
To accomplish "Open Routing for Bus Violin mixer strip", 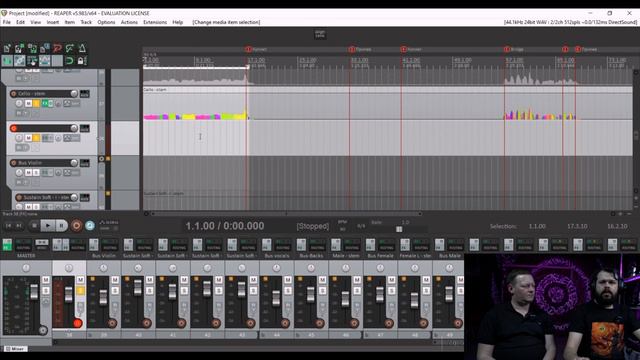I will tap(109, 244).
